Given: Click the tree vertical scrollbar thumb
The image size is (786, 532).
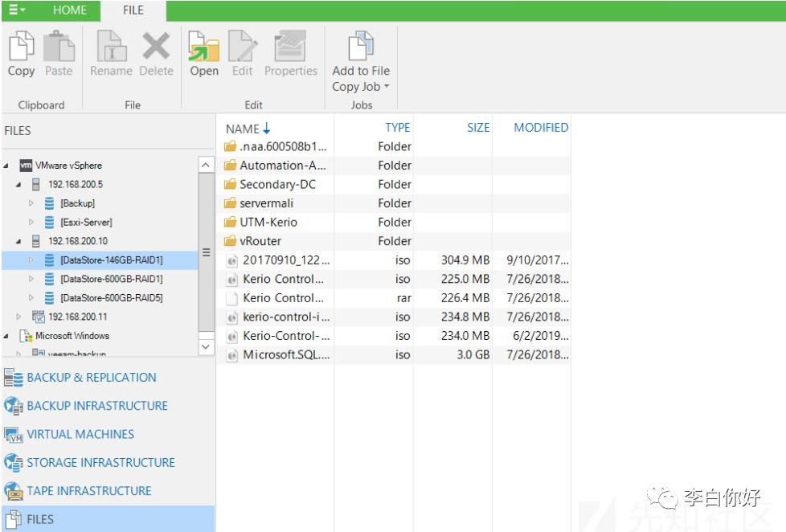Looking at the screenshot, I should coord(206,252).
